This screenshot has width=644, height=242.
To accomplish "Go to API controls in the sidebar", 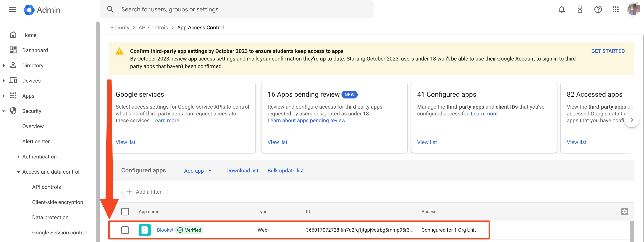I will click(x=47, y=187).
